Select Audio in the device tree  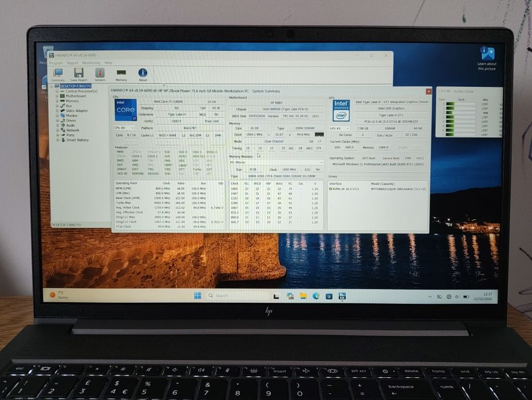tap(70, 125)
